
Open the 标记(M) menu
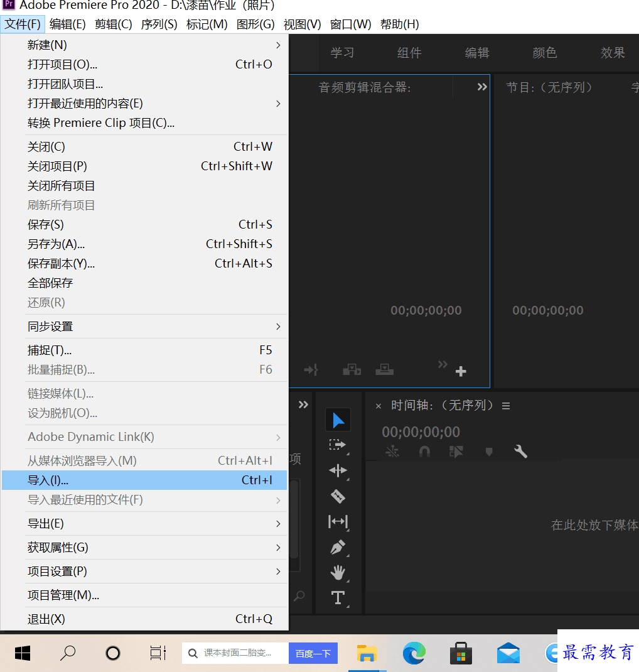(x=207, y=24)
